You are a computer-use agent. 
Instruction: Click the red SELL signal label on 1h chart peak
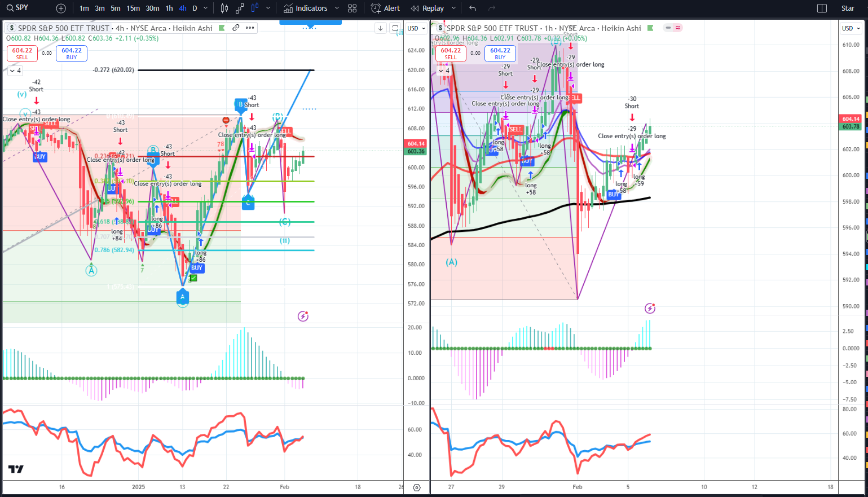pyautogui.click(x=574, y=98)
